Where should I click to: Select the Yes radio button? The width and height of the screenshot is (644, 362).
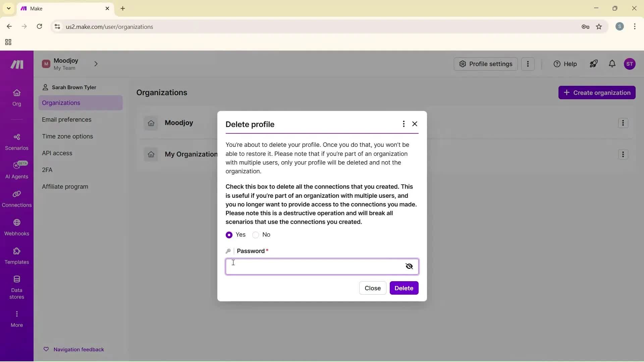(229, 235)
